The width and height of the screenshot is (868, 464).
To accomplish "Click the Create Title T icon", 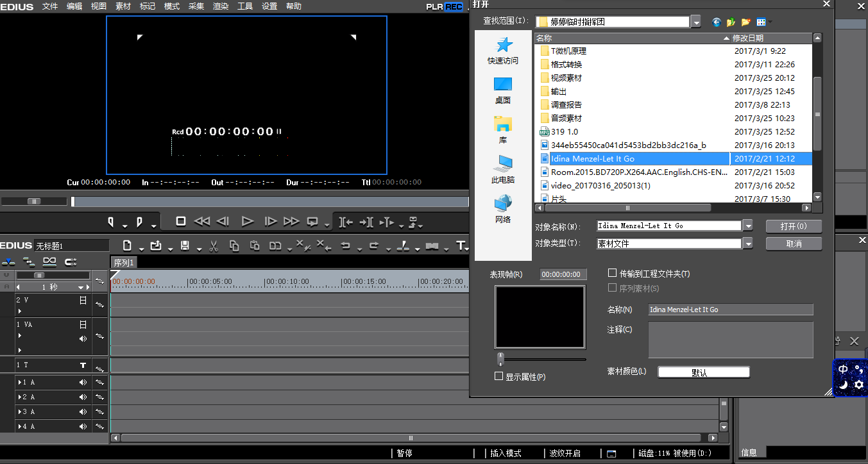I will point(460,245).
